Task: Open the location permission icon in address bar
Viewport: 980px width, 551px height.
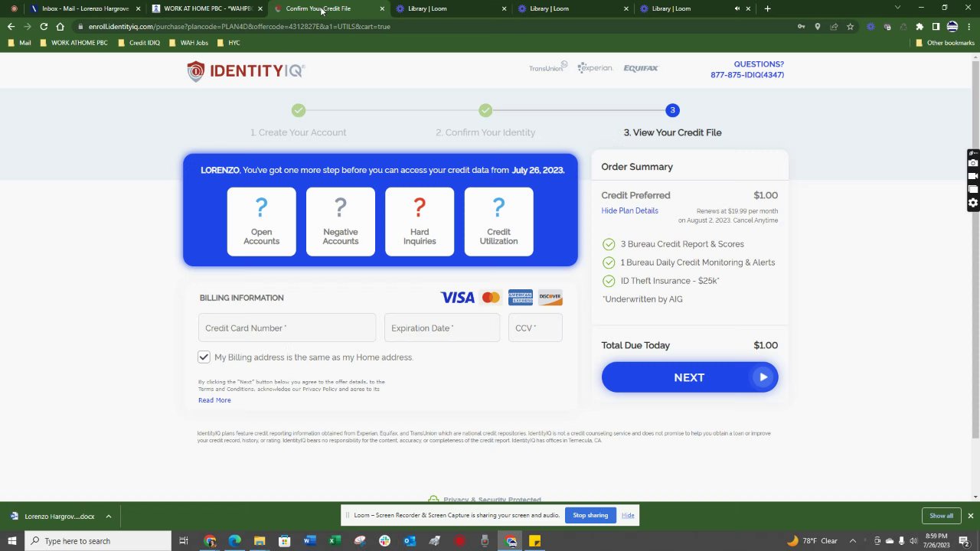Action: click(818, 27)
